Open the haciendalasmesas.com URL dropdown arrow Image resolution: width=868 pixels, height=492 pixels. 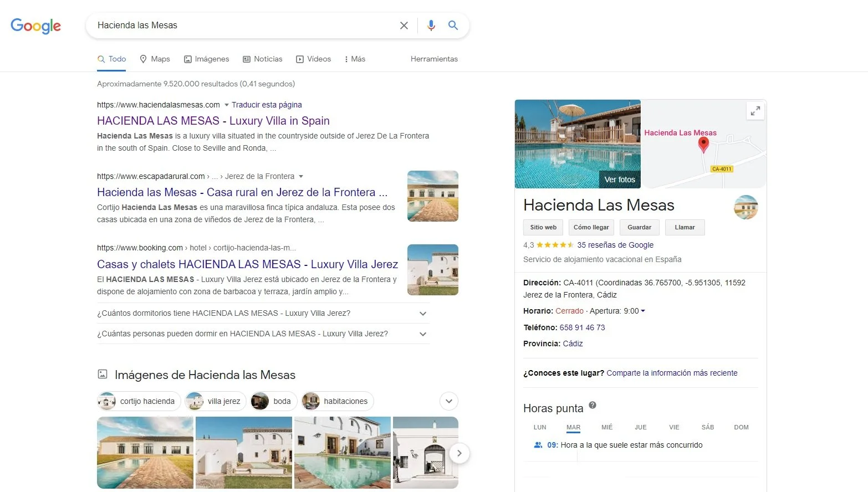pos(226,105)
